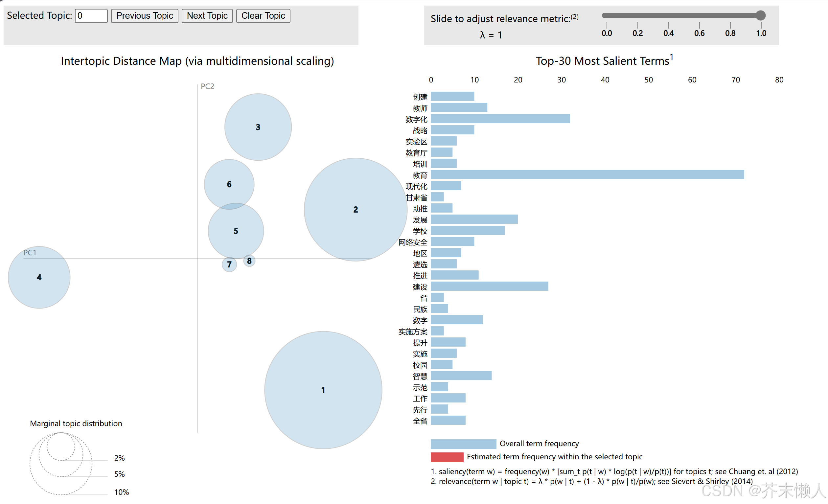
Task: Click the Clear Topic button
Action: (263, 15)
